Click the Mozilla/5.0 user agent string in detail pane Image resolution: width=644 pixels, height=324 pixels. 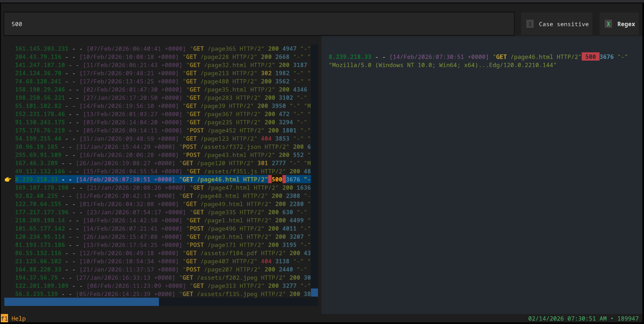pos(443,65)
